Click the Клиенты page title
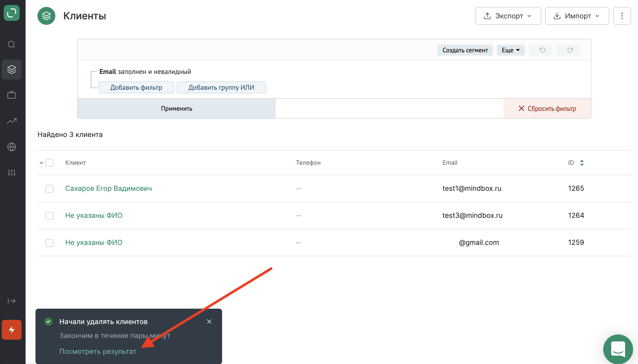The width and height of the screenshot is (638, 364). pyautogui.click(x=85, y=16)
